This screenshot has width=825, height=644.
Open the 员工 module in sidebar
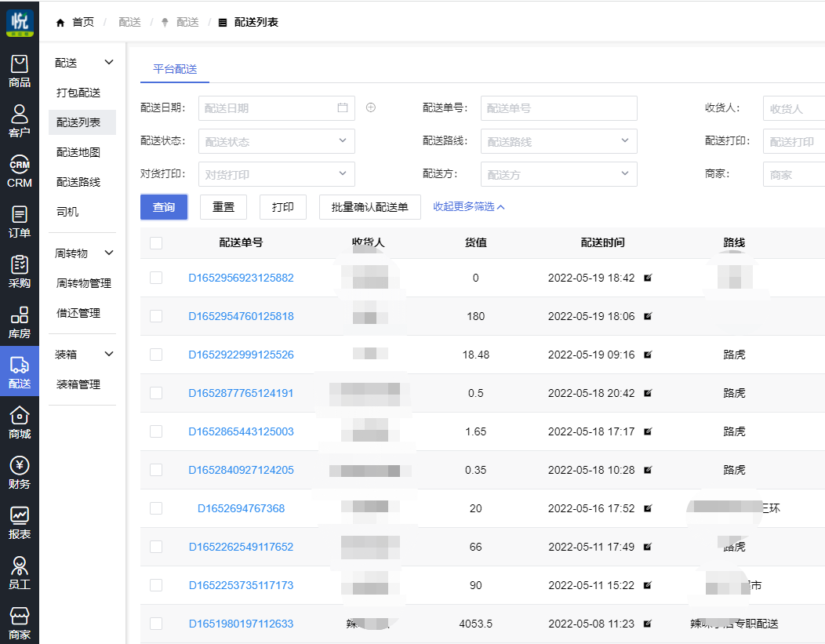point(20,574)
